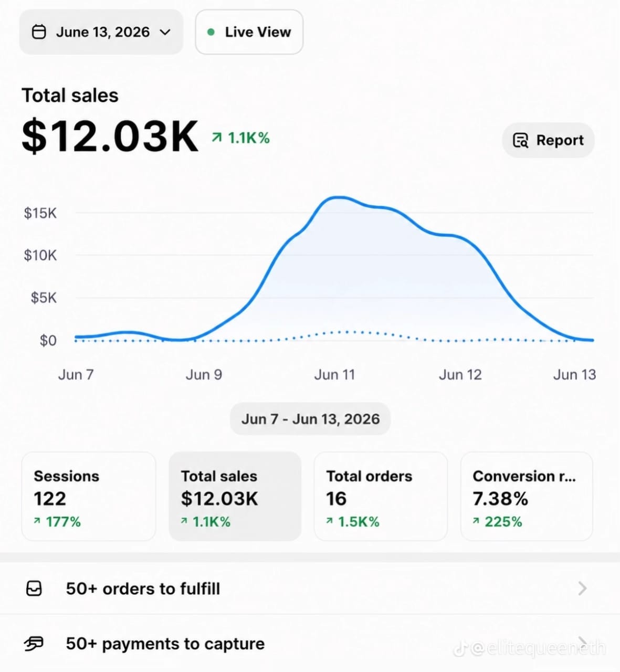
Task: Click the 225% conversion rate change
Action: (503, 522)
